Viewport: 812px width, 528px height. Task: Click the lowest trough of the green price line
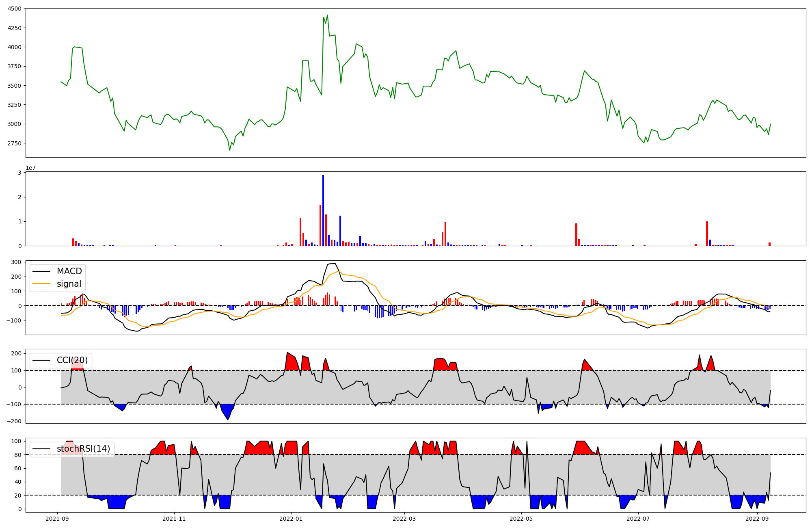230,150
